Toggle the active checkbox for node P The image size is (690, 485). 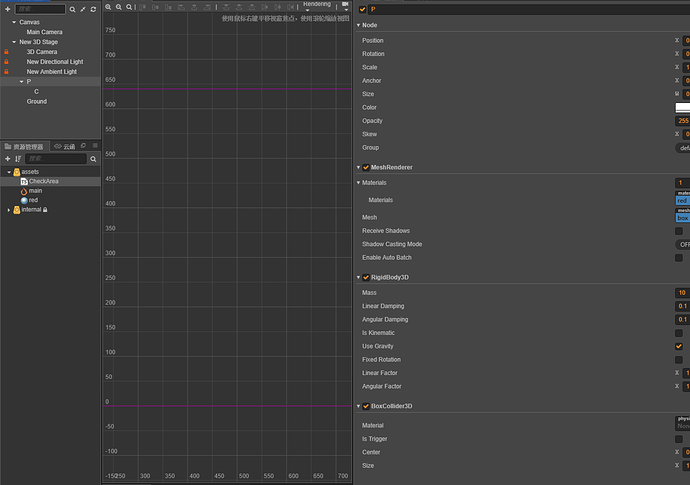tap(363, 9)
